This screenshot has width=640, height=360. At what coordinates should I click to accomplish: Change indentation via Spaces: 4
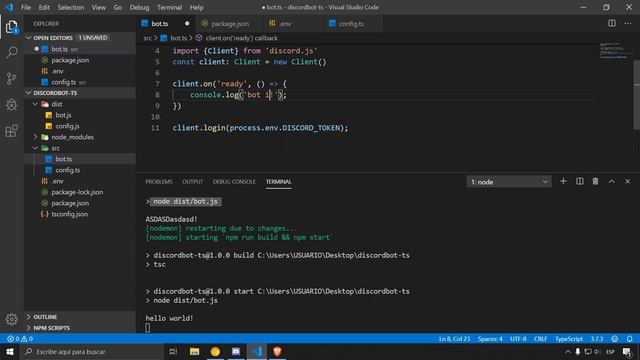click(490, 339)
